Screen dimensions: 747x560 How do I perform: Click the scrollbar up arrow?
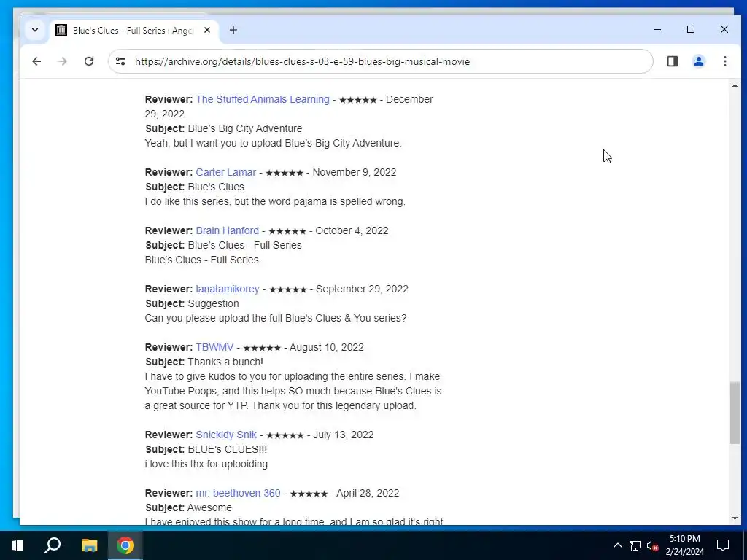click(735, 86)
